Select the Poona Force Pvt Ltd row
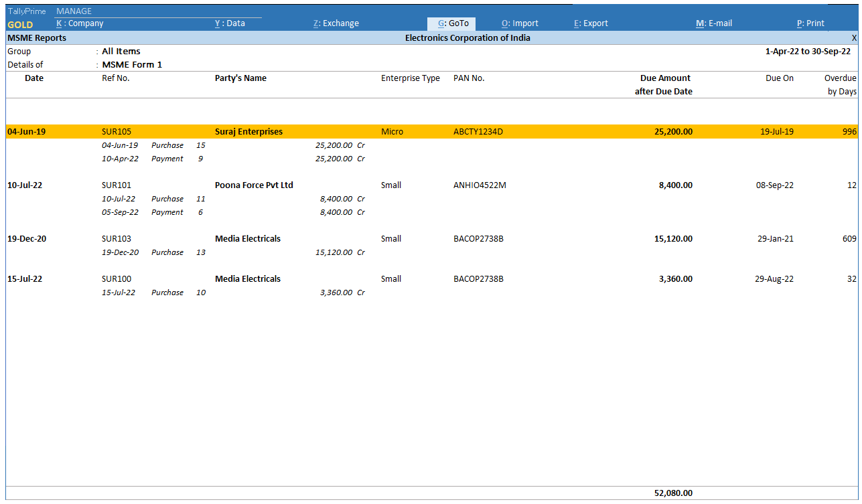The width and height of the screenshot is (862, 504). pos(254,185)
